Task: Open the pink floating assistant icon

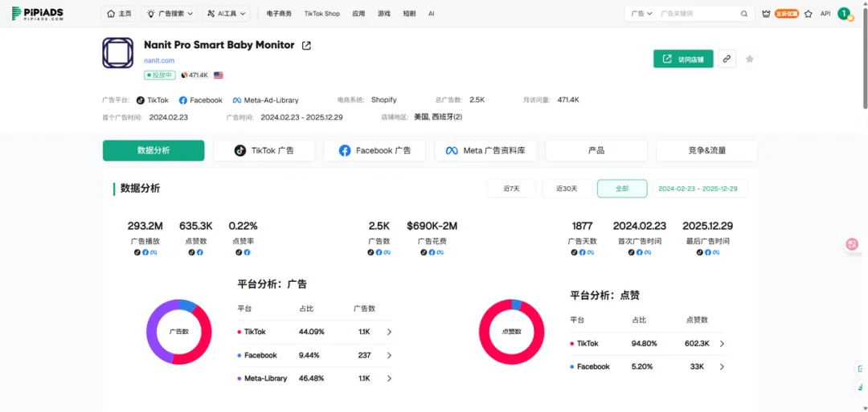Action: click(852, 244)
